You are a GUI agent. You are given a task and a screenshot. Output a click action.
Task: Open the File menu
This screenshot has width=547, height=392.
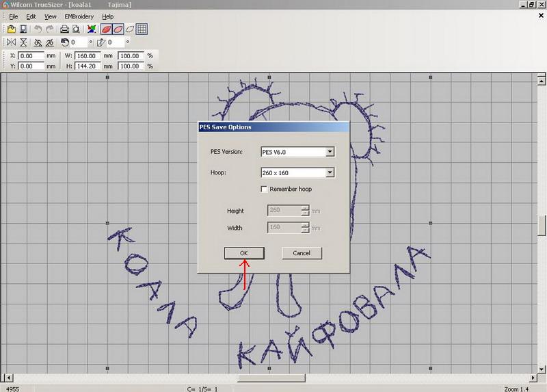[x=14, y=16]
